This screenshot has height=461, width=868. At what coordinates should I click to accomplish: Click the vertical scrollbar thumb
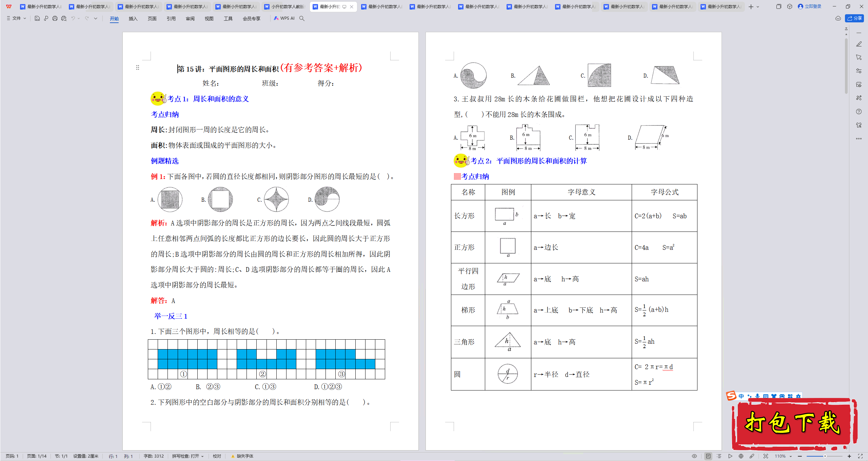(847, 66)
